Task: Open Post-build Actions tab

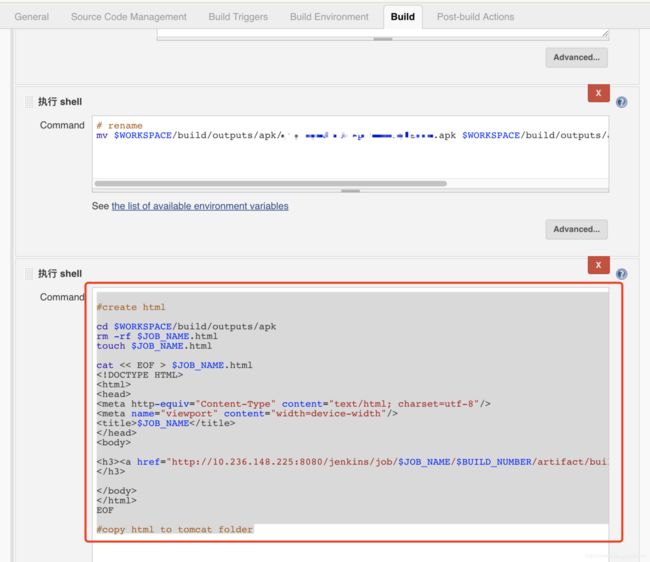Action: click(x=475, y=17)
